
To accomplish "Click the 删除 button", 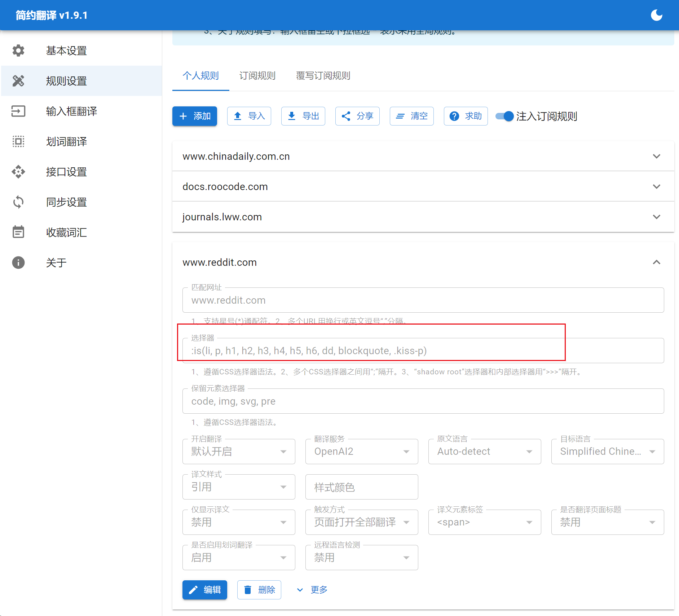I will 259,590.
